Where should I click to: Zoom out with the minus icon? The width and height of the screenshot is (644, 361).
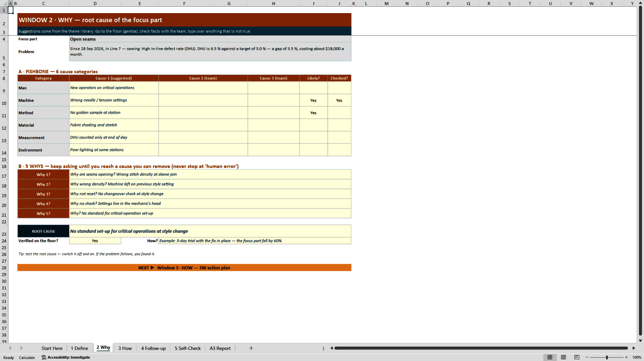click(x=587, y=357)
